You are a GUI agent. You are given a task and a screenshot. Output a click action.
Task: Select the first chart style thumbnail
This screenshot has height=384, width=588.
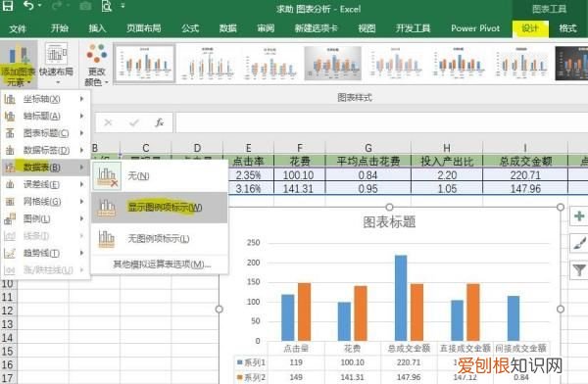pos(145,63)
